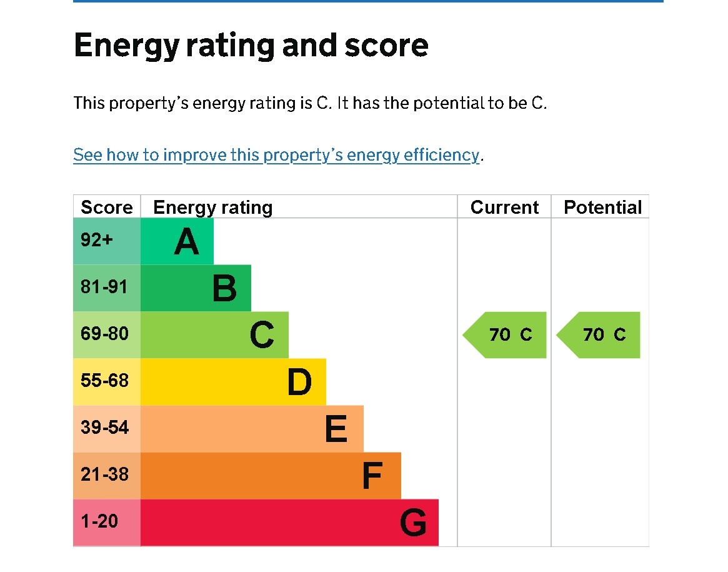
Task: Select the B energy rating bar
Action: click(196, 288)
